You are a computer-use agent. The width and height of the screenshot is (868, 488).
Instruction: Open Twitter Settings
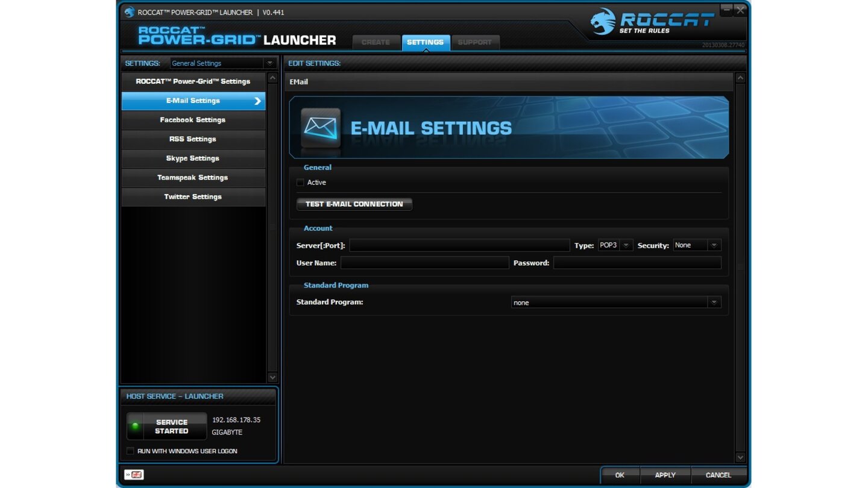click(x=193, y=197)
